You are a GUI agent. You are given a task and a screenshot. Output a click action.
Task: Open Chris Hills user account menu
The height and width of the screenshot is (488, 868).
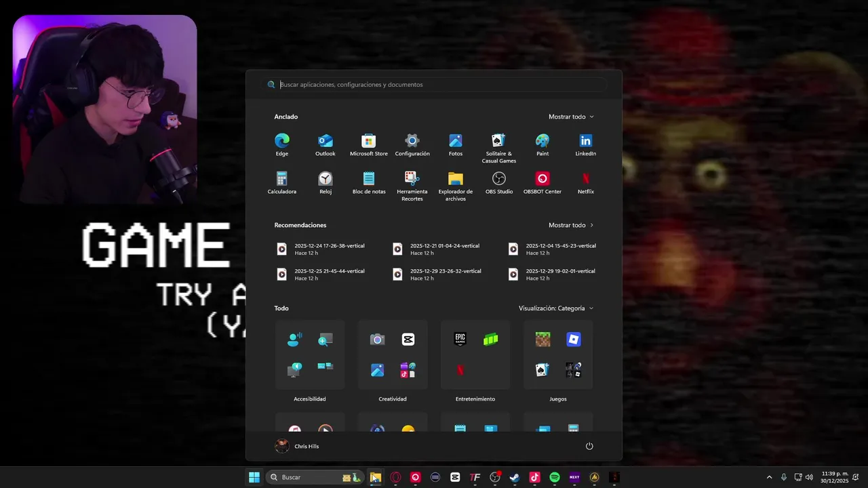(297, 446)
